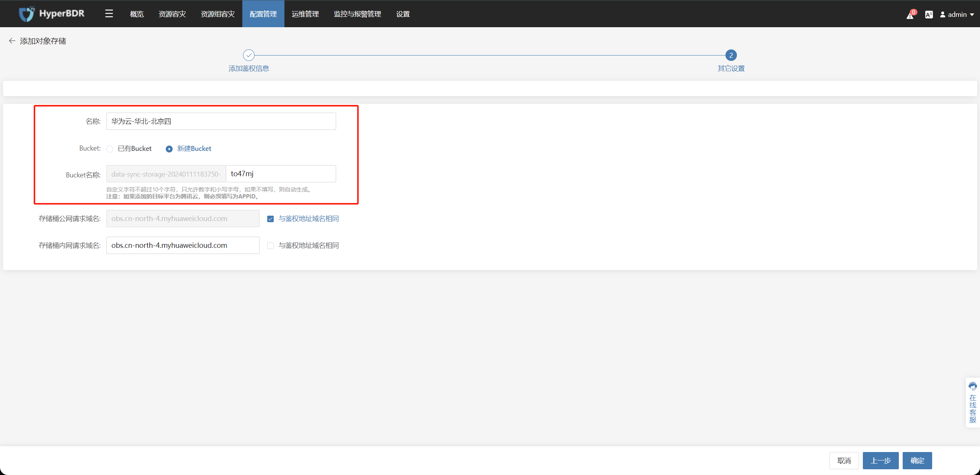Click the 添加鉴权信息 step label
This screenshot has height=475, width=980.
coord(249,69)
